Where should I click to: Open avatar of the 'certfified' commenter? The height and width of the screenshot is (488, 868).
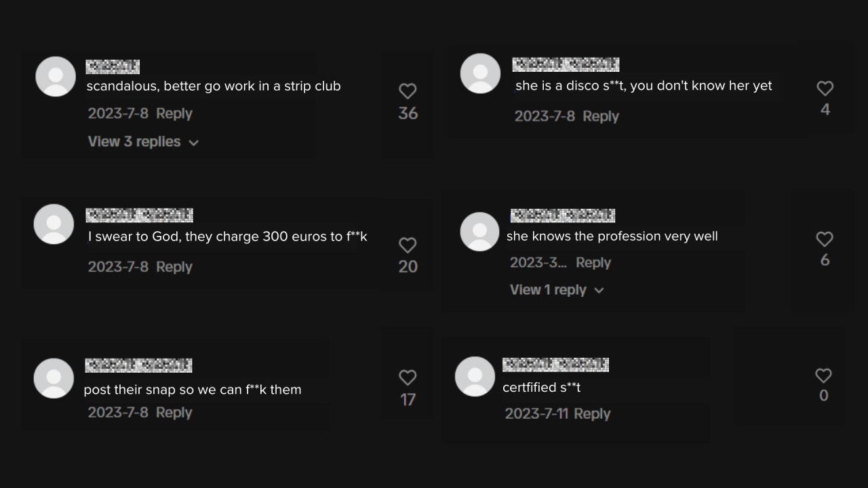475,376
